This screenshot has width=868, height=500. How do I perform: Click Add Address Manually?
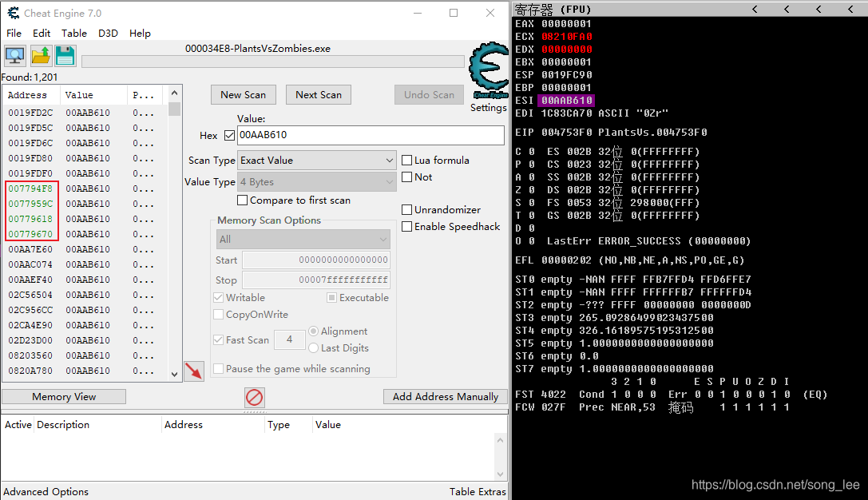(x=446, y=396)
